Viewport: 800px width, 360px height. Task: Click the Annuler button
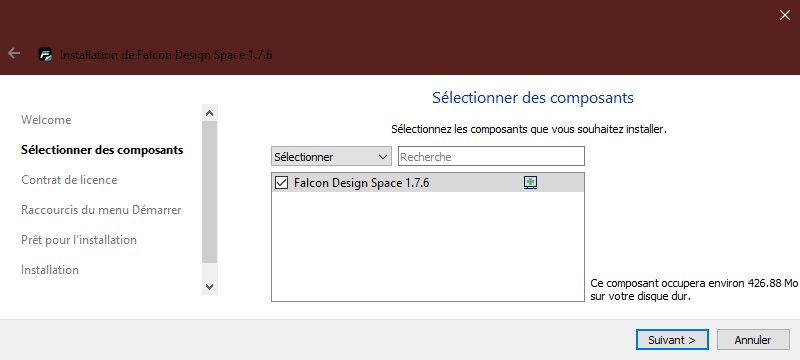click(x=753, y=340)
